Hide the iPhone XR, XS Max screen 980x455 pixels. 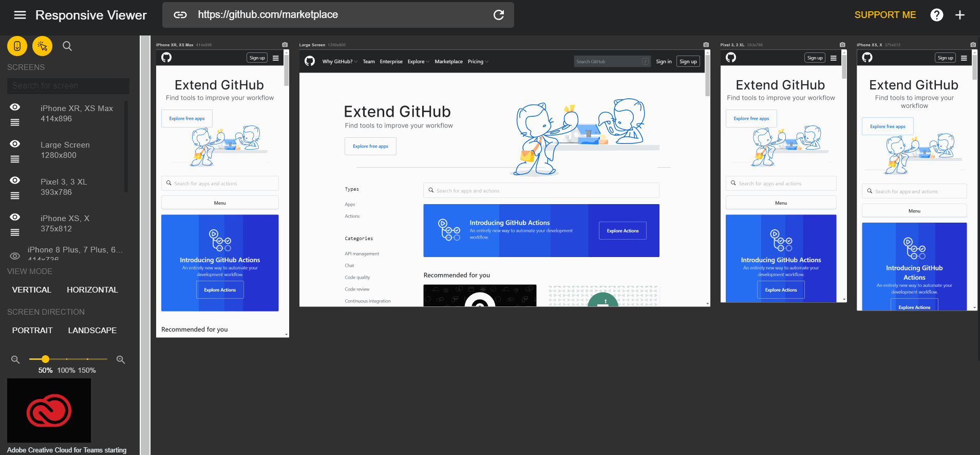coord(15,107)
